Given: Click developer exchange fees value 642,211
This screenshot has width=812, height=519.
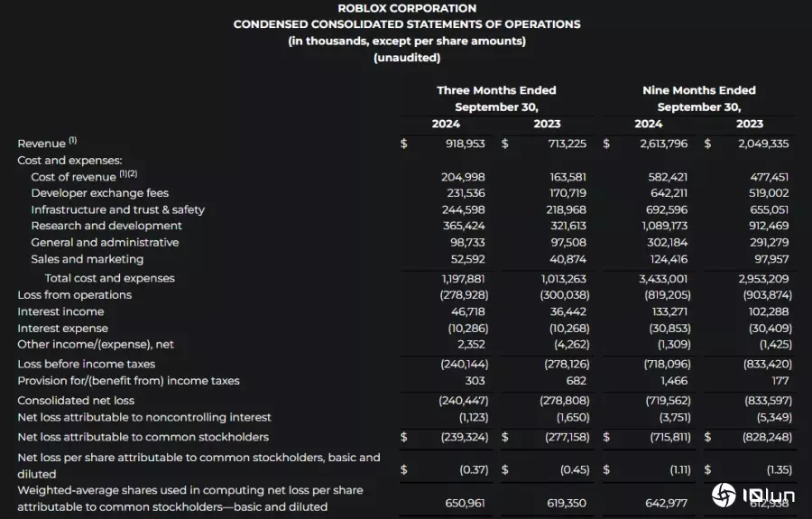Looking at the screenshot, I should [x=669, y=193].
